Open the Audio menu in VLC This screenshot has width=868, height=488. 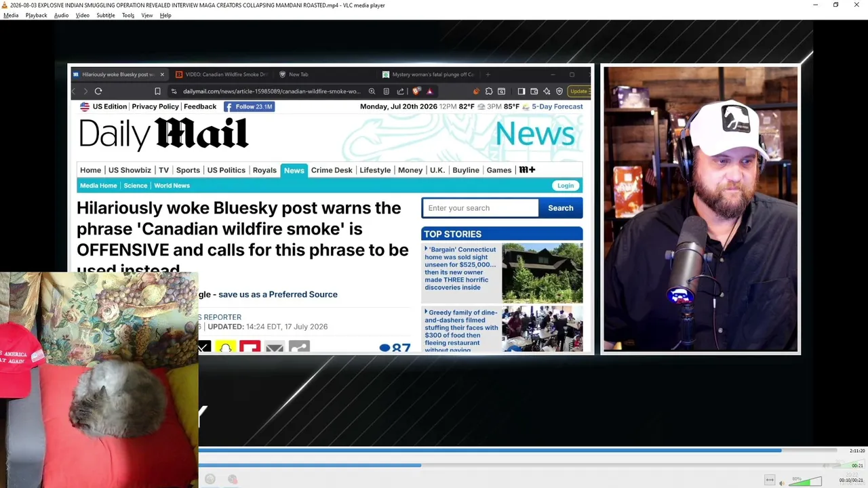(x=61, y=15)
